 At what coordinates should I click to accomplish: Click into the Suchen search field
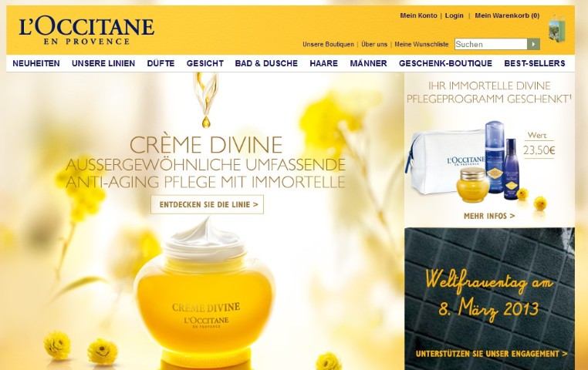tap(491, 44)
